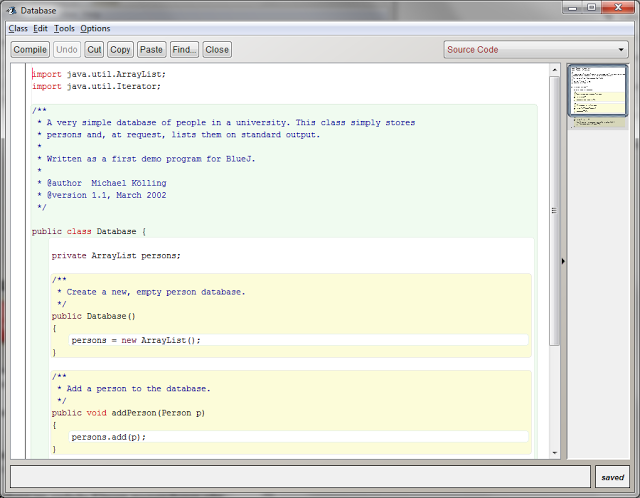This screenshot has height=498, width=640.
Task: Click the Copy toolbar button
Action: click(120, 49)
